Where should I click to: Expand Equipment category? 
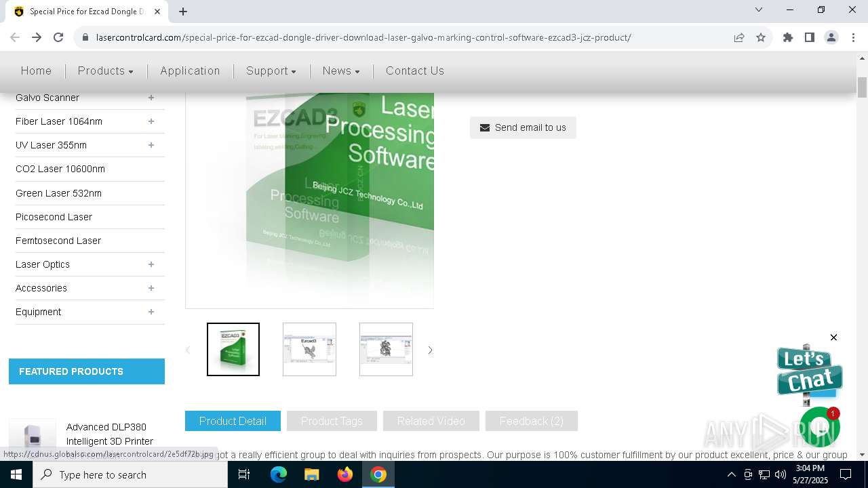(x=151, y=312)
